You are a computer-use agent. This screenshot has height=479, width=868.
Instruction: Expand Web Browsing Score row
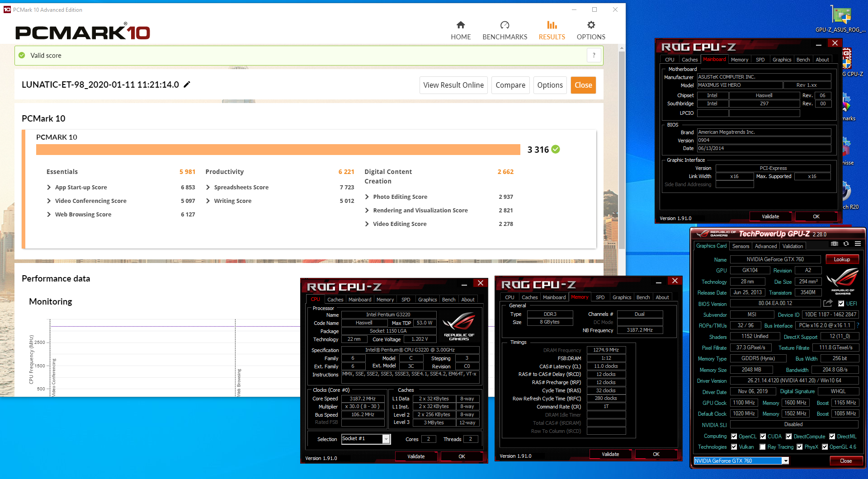[49, 214]
